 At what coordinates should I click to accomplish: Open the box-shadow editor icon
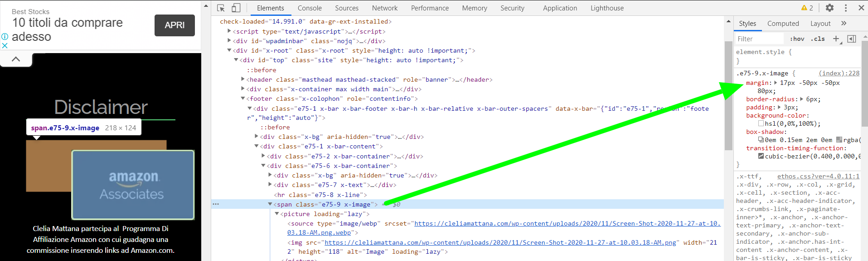click(761, 140)
